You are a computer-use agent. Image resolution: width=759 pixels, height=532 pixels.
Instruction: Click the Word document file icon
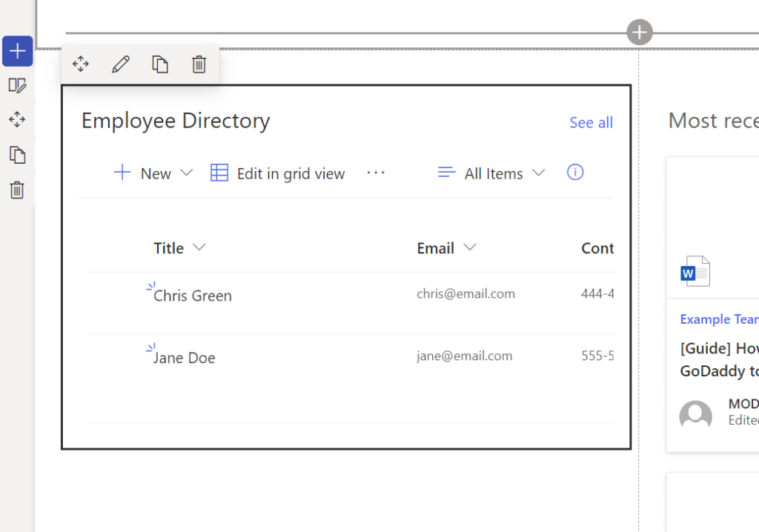point(695,271)
